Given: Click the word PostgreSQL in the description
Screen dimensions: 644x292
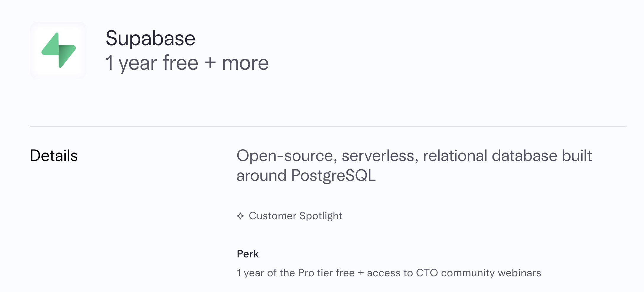Looking at the screenshot, I should pos(334,176).
